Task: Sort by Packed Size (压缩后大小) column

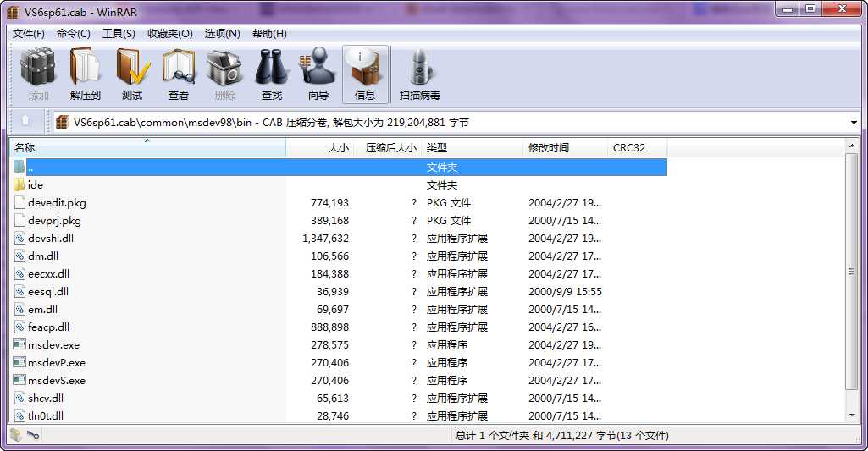Action: click(x=389, y=148)
